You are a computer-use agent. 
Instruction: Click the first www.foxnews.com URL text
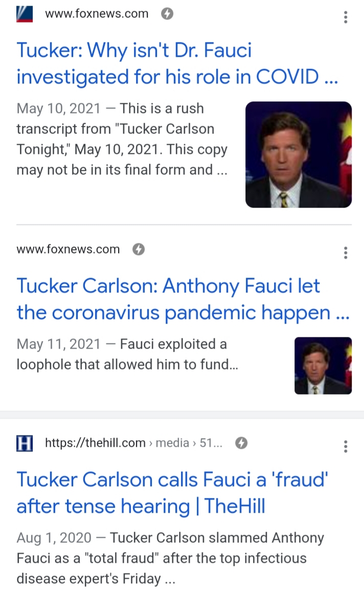97,14
